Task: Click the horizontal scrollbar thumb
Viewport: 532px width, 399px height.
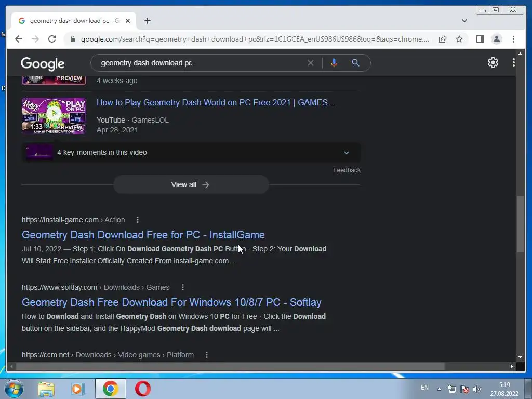Action: point(231,366)
